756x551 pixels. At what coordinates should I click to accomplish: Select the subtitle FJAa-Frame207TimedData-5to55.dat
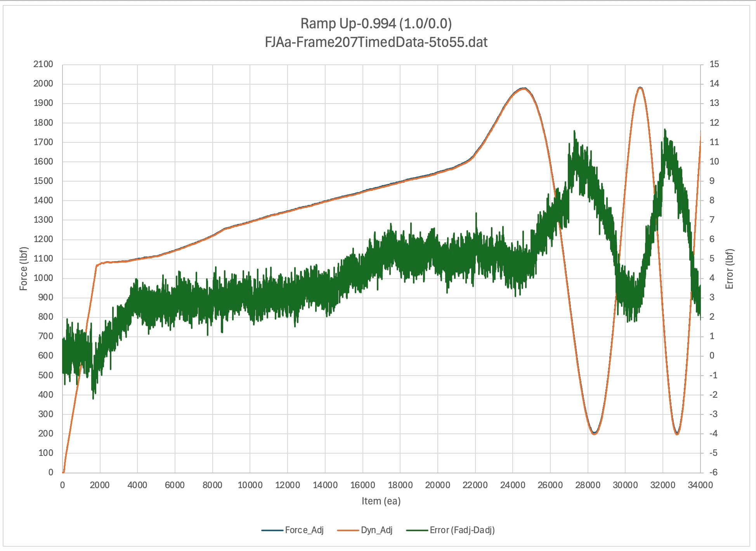376,42
